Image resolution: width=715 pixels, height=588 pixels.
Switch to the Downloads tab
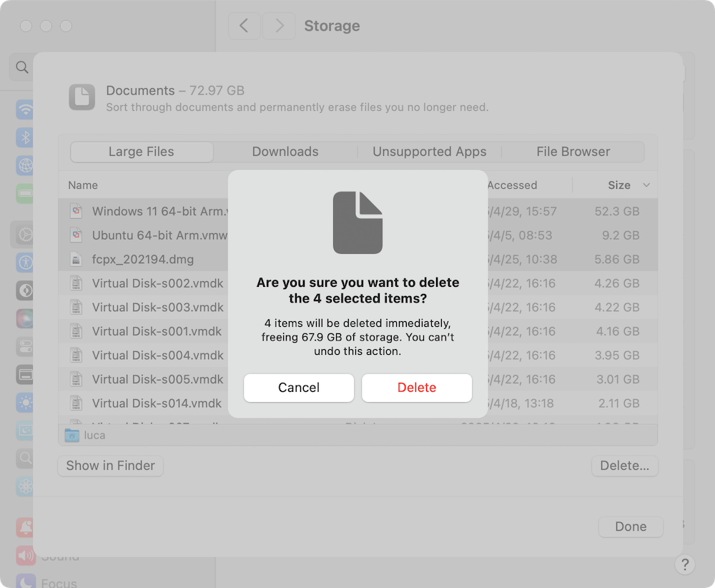285,152
